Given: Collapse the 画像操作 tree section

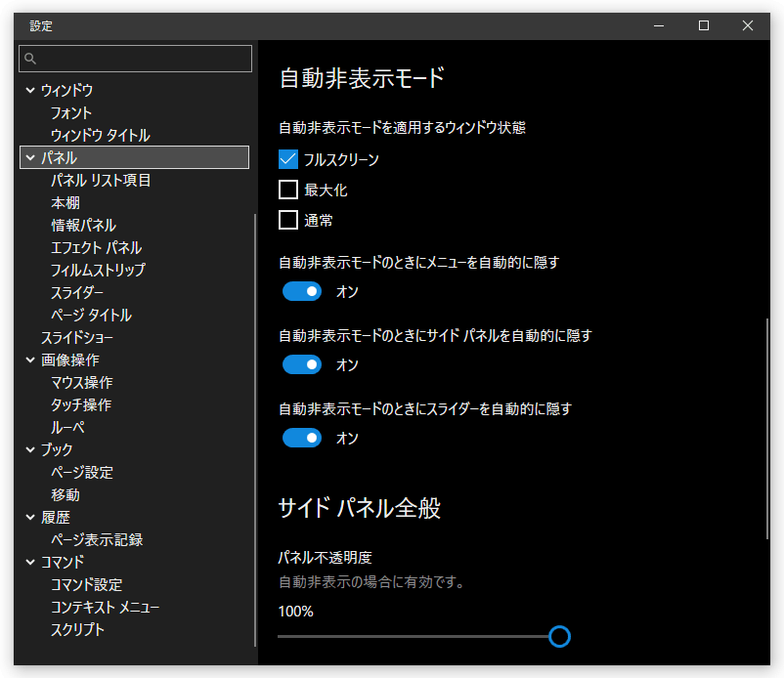Looking at the screenshot, I should (30, 360).
